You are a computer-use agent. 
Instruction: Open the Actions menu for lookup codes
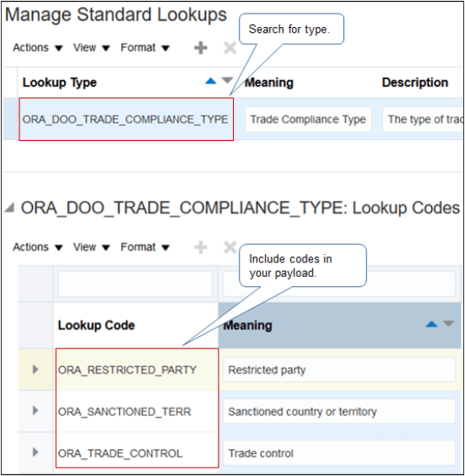pyautogui.click(x=37, y=247)
